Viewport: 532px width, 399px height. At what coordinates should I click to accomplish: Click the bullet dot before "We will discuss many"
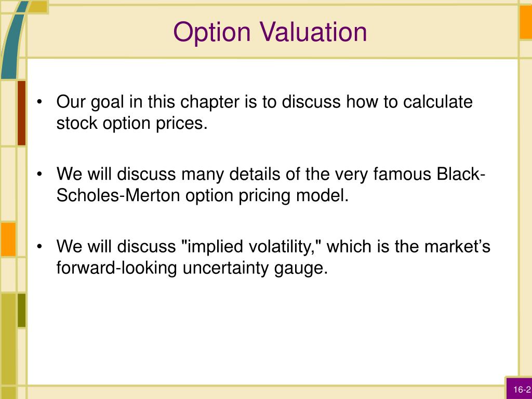[x=40, y=174]
